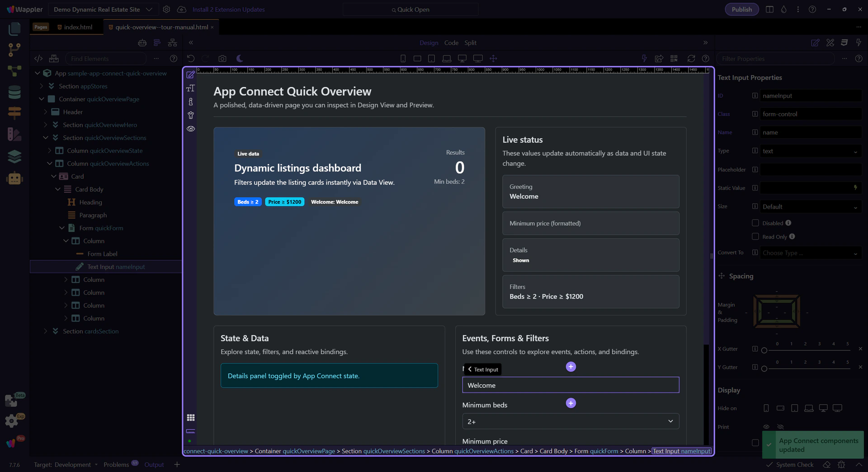868x472 pixels.
Task: Toggle dark mode moon icon
Action: pos(240,58)
